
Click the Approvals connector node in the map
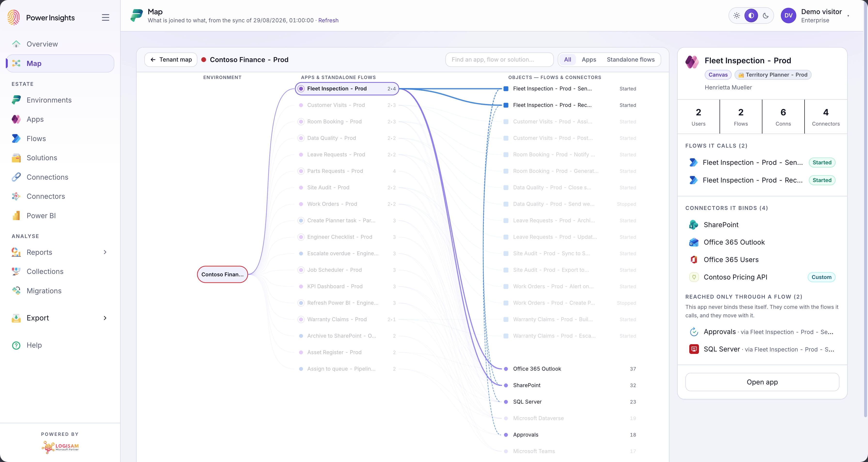click(x=569, y=435)
